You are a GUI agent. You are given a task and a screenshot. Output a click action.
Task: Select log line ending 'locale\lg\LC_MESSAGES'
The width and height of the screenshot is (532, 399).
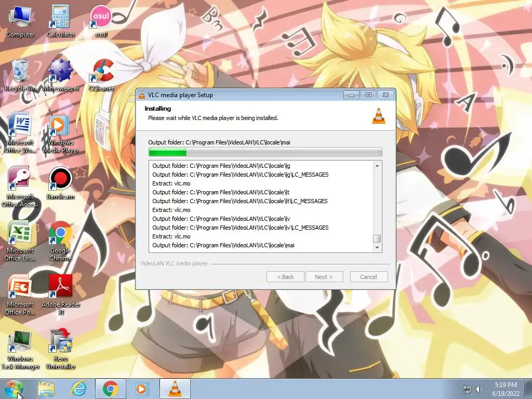point(240,175)
